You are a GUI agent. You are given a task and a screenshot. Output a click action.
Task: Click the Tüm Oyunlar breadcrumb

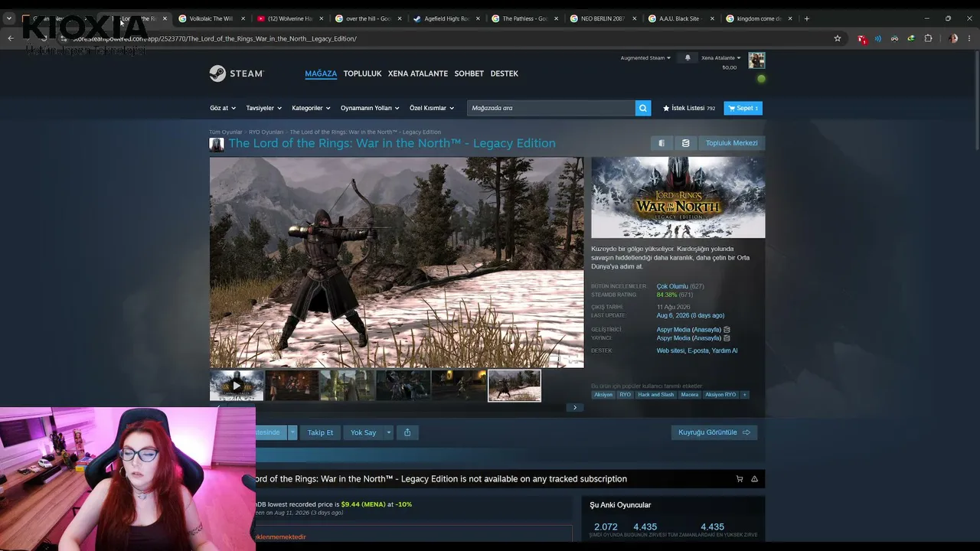[x=226, y=132]
